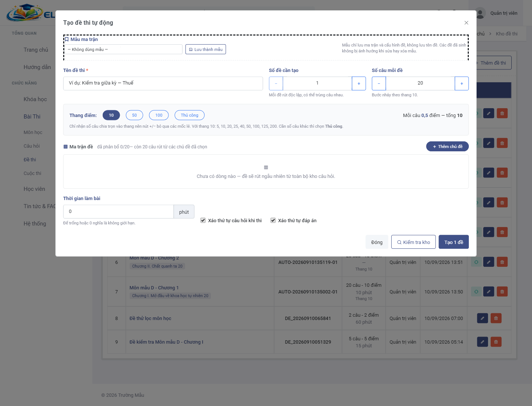Screen dimensions: 532x406
Task: Select Môn học in the sidebar
Action: pyautogui.click(x=33, y=133)
